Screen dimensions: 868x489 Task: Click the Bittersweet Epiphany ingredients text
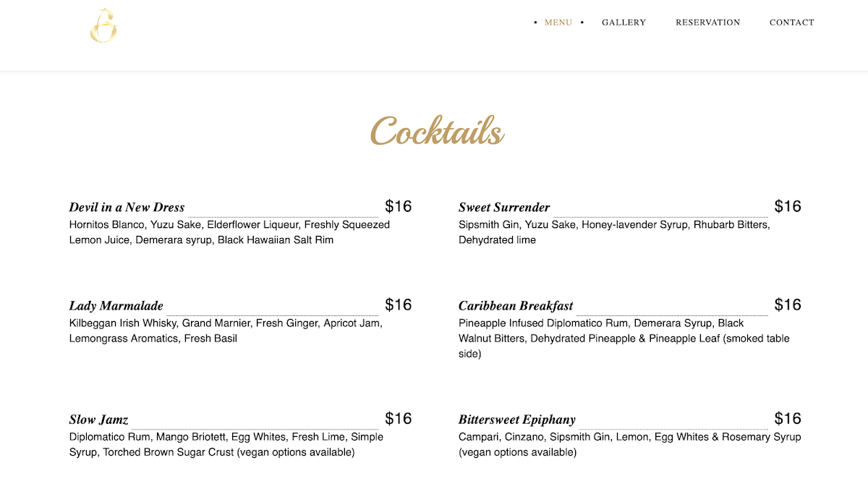[x=629, y=445]
